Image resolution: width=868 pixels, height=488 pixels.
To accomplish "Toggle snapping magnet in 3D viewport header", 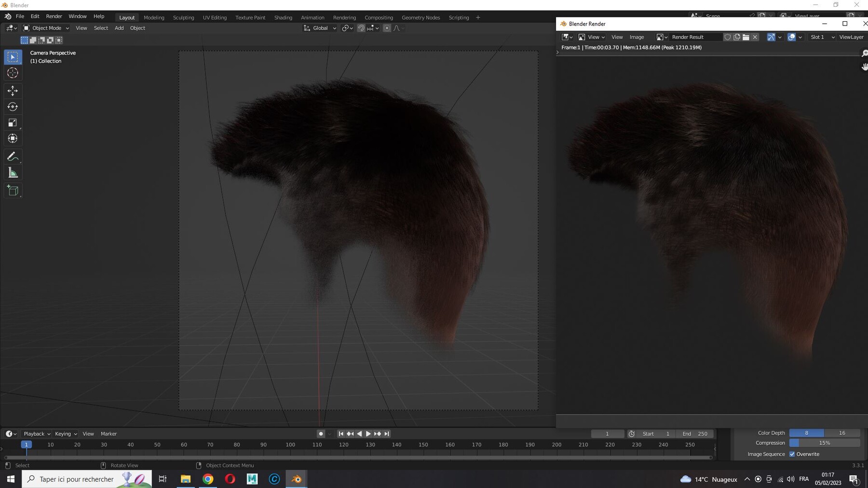I will click(x=361, y=28).
